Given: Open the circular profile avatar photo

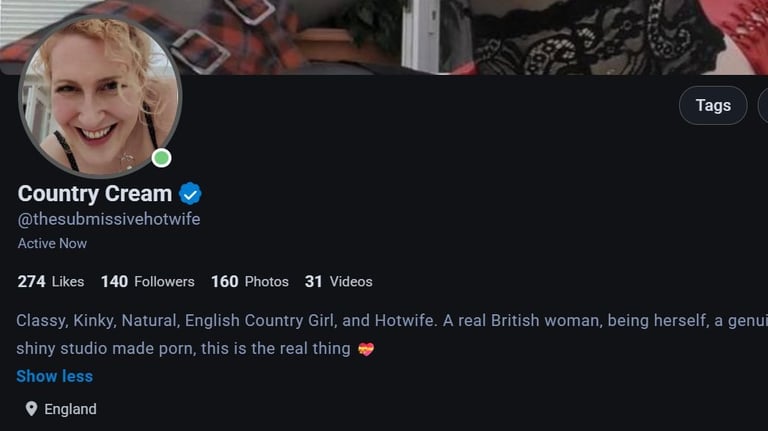Looking at the screenshot, I should 100,97.
